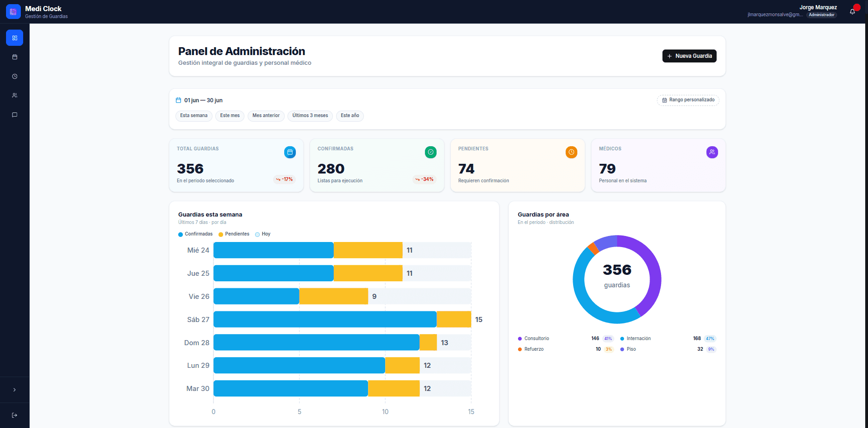
Task: Open the clock icon in sidebar
Action: 14,76
